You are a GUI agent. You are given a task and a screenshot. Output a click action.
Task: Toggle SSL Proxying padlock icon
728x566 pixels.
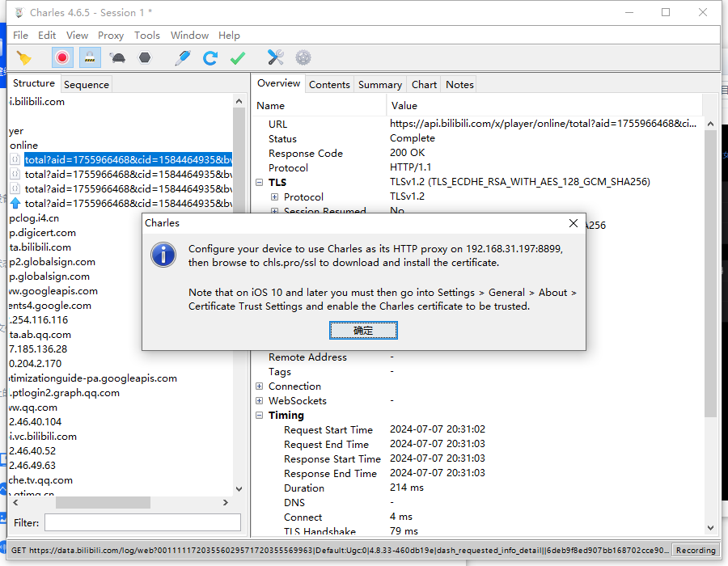coord(90,58)
